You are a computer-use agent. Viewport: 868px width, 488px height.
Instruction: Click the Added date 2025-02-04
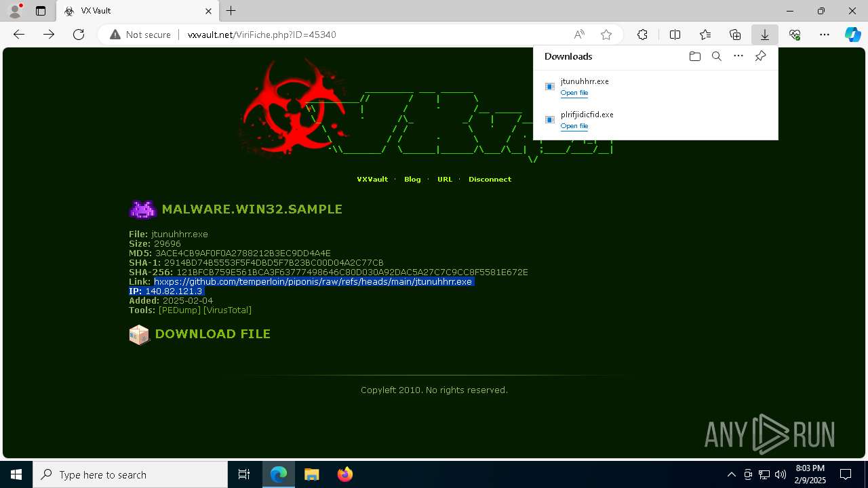[x=188, y=301]
